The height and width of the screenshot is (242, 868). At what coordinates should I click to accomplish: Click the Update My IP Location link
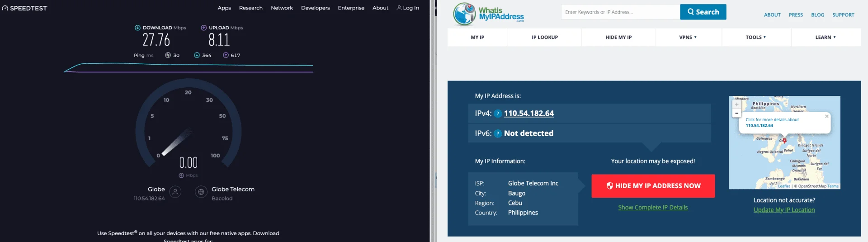pos(784,210)
